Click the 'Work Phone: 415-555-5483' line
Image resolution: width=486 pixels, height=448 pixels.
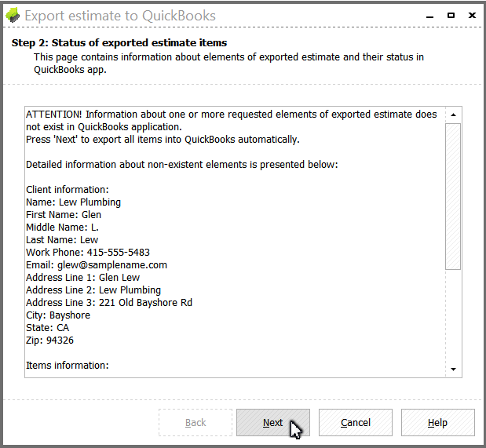[x=88, y=252]
